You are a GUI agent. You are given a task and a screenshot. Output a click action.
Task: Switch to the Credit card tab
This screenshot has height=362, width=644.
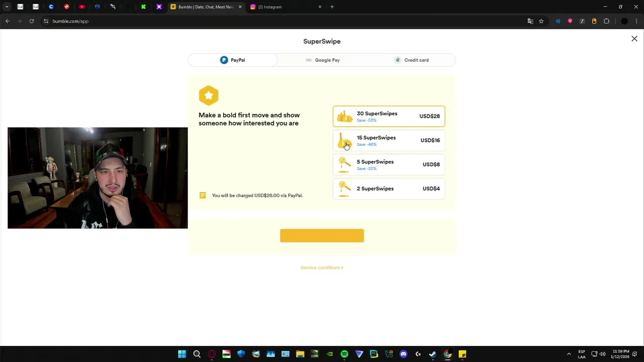point(411,60)
